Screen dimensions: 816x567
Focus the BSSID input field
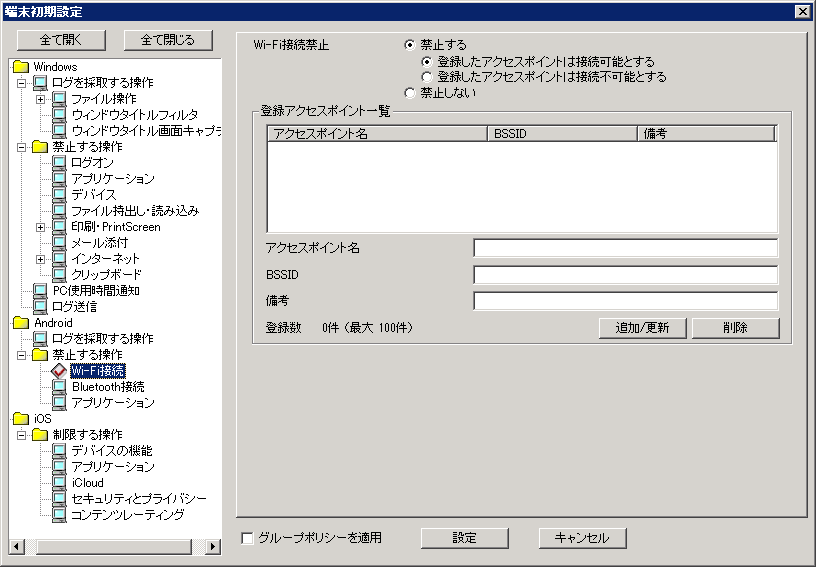(626, 275)
